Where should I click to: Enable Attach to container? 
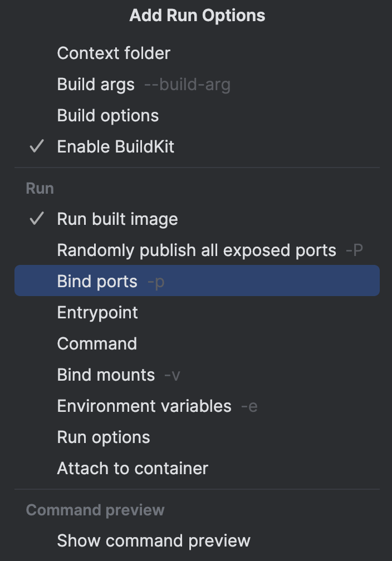click(x=133, y=469)
